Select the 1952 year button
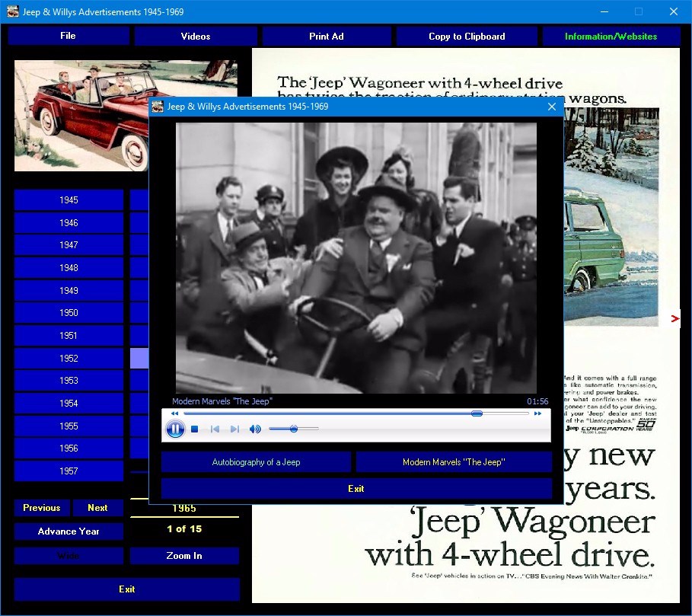 pos(69,359)
